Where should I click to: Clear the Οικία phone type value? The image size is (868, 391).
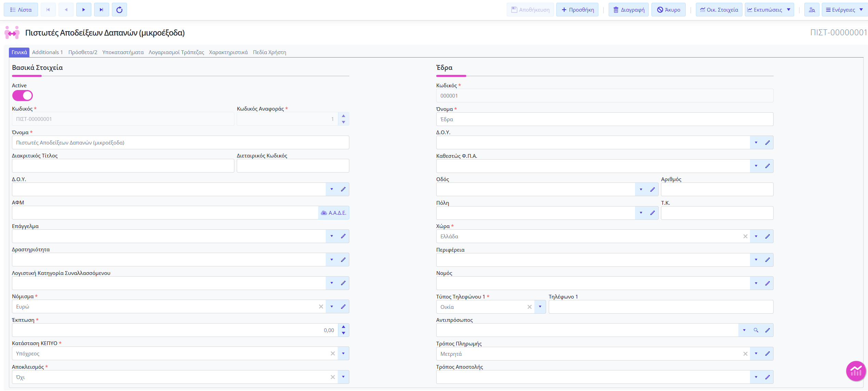[x=529, y=307]
